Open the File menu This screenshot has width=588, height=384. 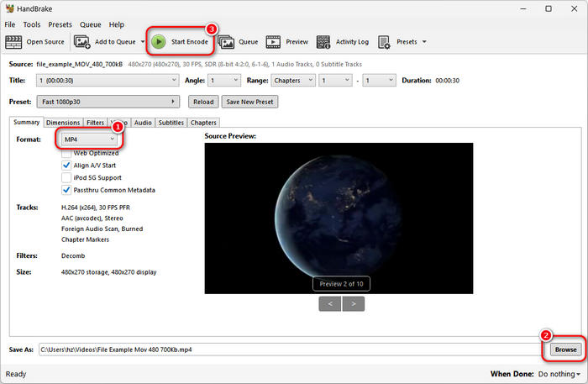pos(10,24)
